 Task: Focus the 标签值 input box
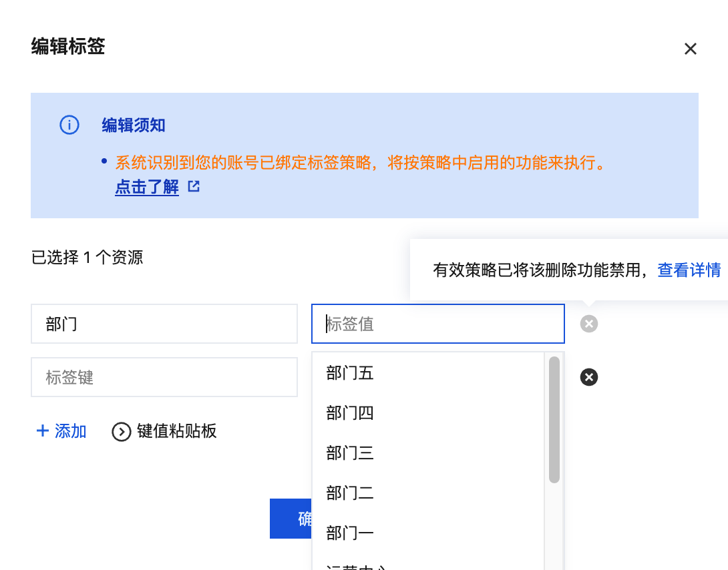click(x=437, y=324)
